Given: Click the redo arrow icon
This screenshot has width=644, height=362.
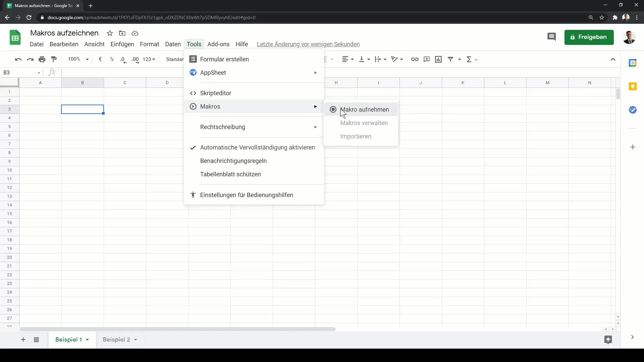Looking at the screenshot, I should tap(30, 59).
